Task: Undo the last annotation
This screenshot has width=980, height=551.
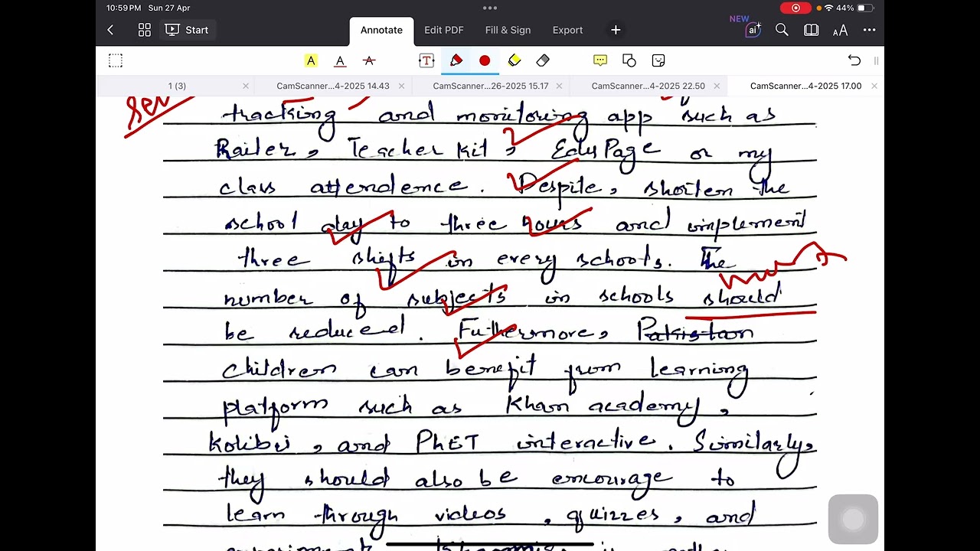Action: pos(854,60)
